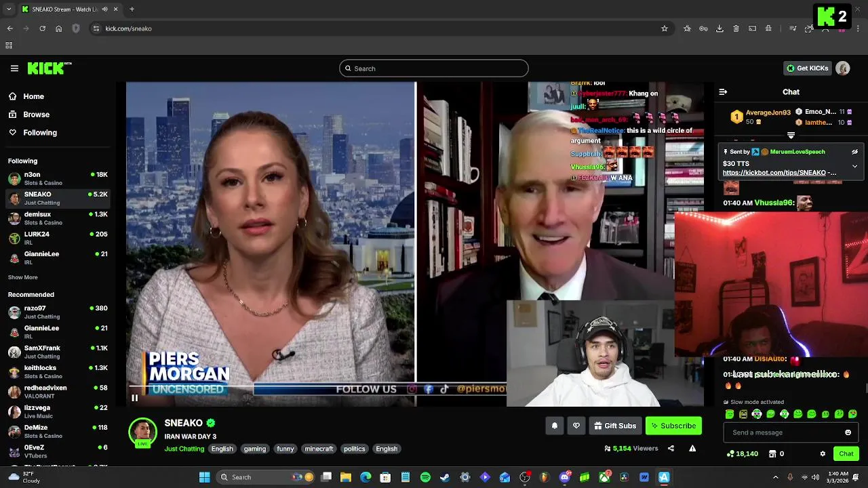Open keithlocks recommended channel
The height and width of the screenshot is (488, 868).
click(x=58, y=371)
